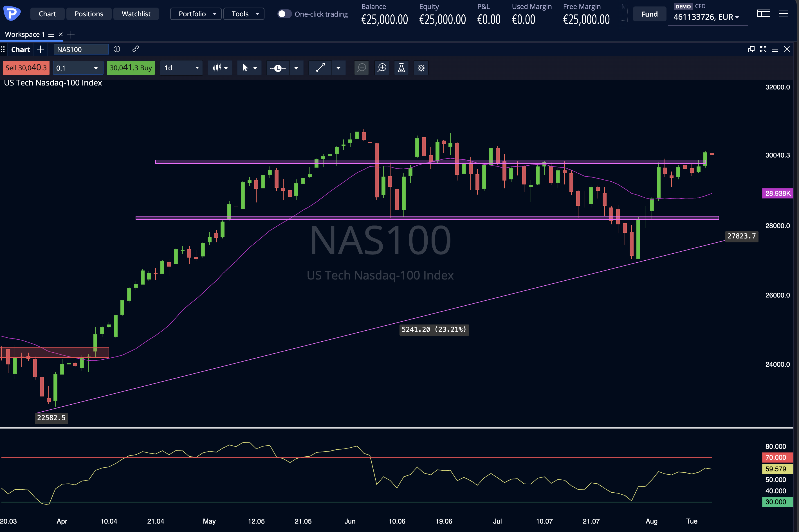Zoom out the chart with minus magnifier

362,68
